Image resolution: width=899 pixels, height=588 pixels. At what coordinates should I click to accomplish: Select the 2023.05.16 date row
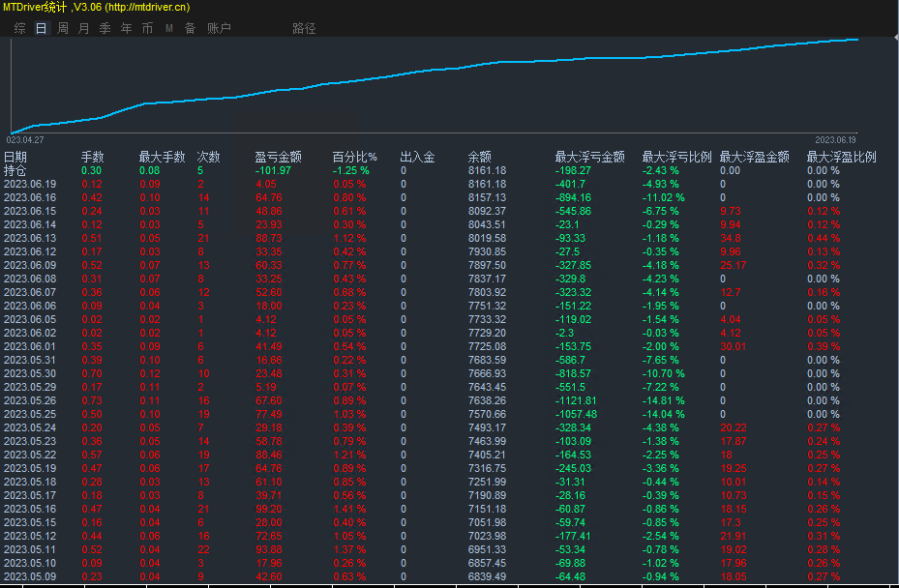tap(30, 509)
